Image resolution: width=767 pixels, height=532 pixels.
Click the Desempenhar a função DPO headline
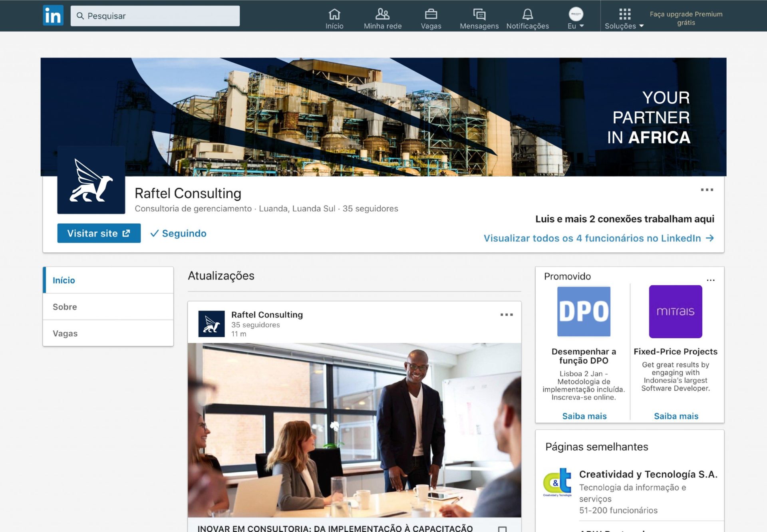[x=584, y=356]
